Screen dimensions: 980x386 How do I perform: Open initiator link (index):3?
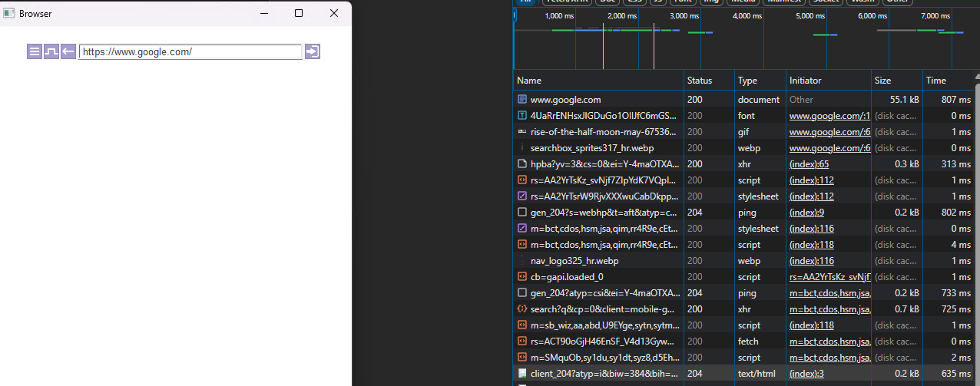click(x=806, y=374)
